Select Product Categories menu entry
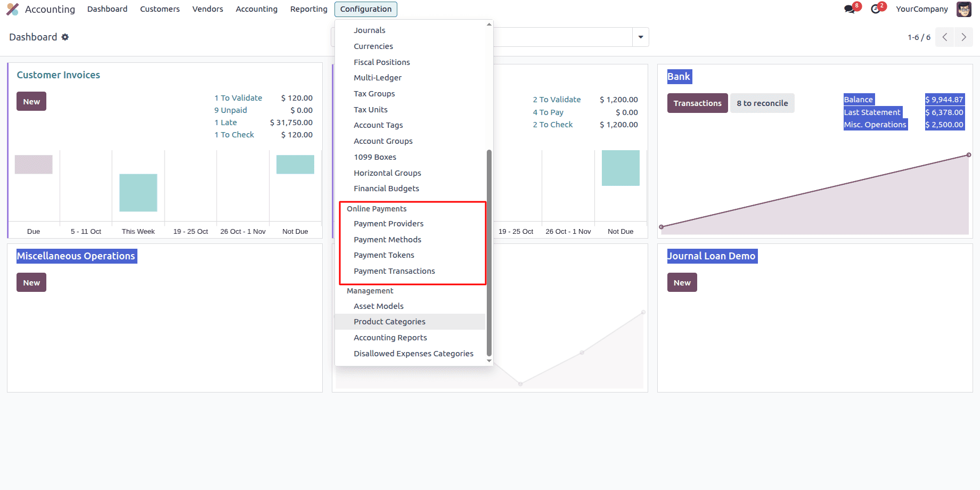The height and width of the screenshot is (490, 980). pos(389,322)
